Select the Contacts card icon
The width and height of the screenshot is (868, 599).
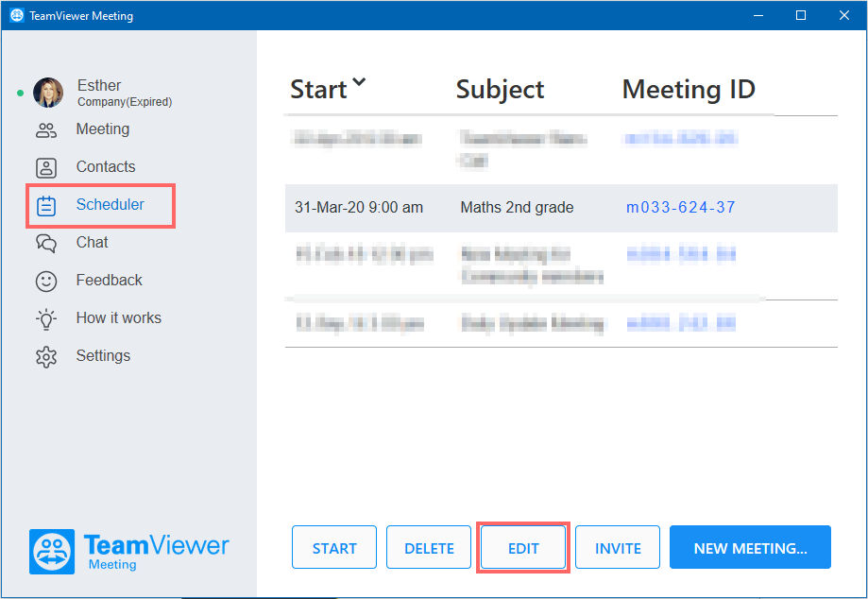click(x=46, y=168)
